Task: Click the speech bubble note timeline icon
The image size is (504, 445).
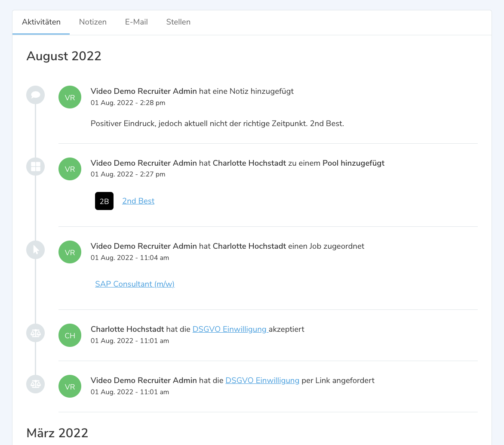Action: [36, 95]
